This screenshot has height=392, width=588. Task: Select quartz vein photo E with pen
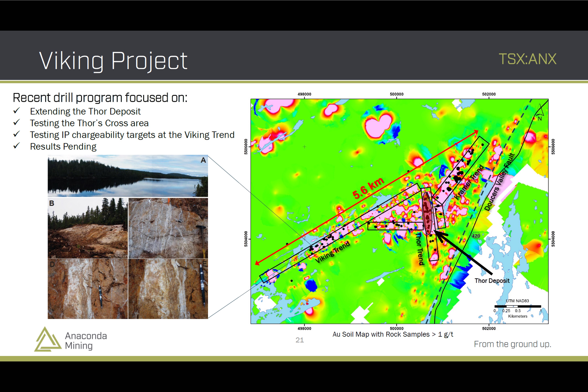coord(168,289)
